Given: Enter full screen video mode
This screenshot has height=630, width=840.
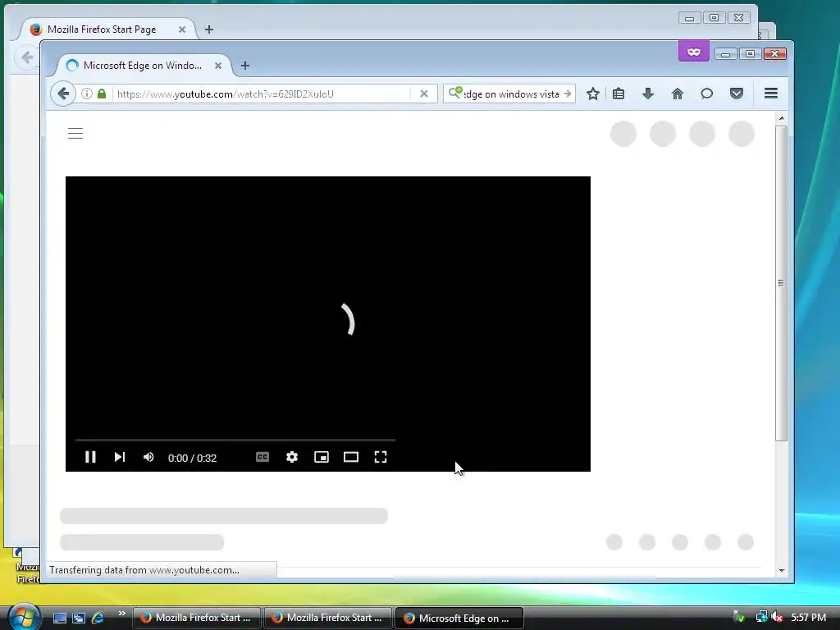Looking at the screenshot, I should pos(381,457).
